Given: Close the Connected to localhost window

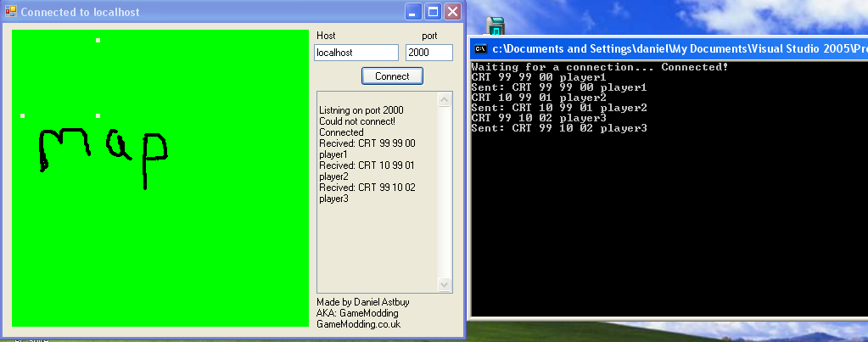Looking at the screenshot, I should click(452, 12).
